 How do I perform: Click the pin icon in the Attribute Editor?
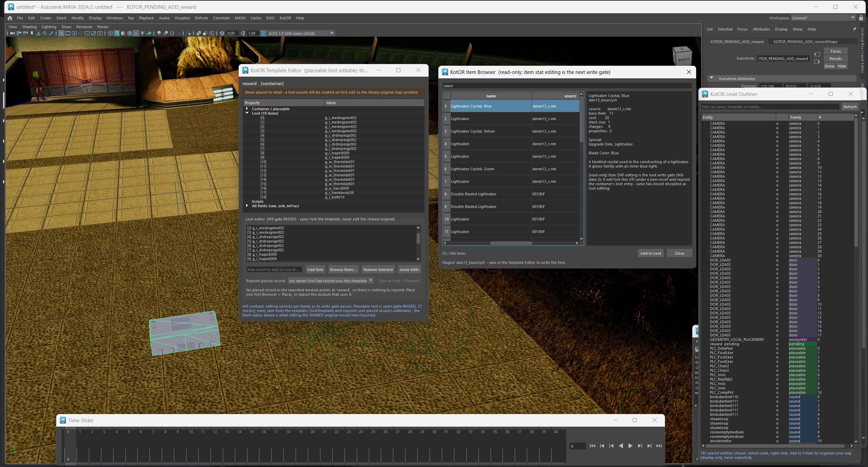tap(854, 30)
